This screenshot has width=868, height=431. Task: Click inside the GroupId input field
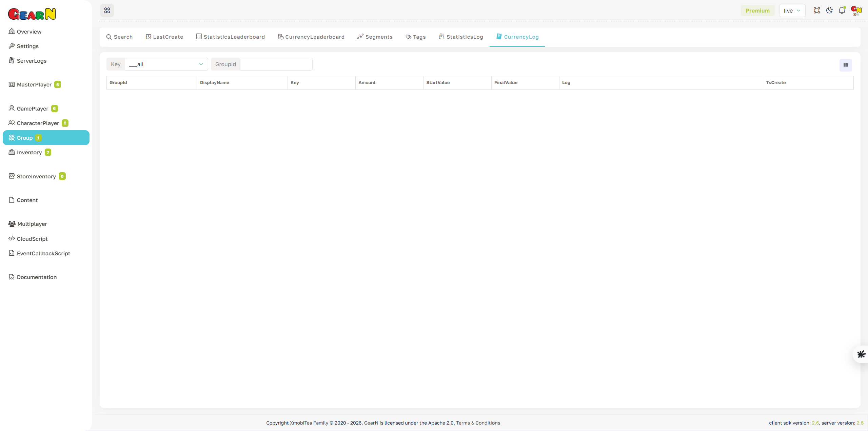click(x=275, y=64)
